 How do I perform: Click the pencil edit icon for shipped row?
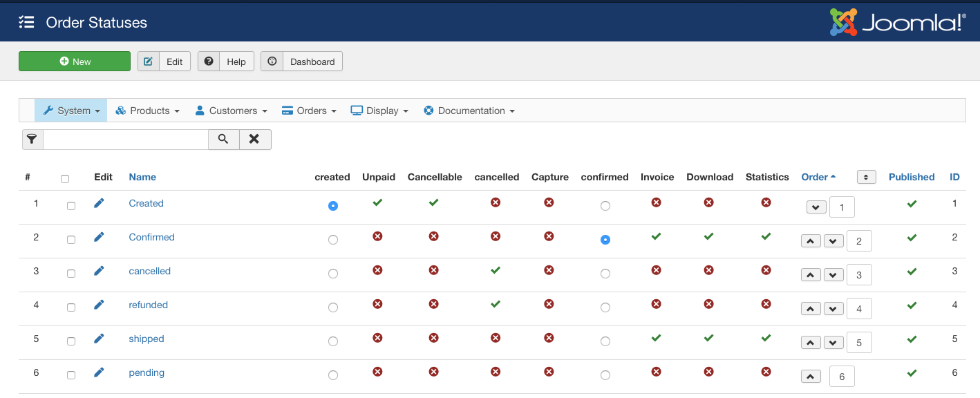tap(99, 339)
